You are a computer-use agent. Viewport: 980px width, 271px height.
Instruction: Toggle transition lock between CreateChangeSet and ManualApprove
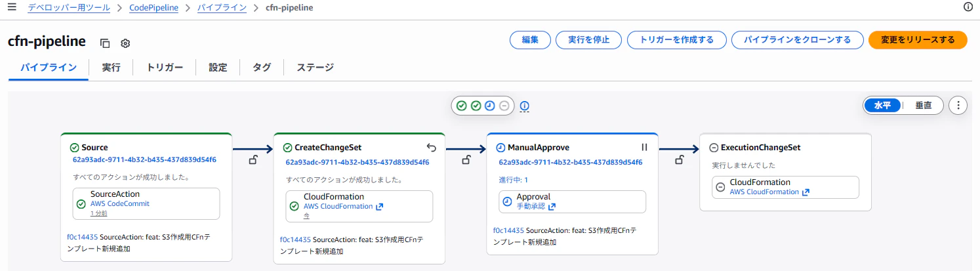(x=466, y=159)
